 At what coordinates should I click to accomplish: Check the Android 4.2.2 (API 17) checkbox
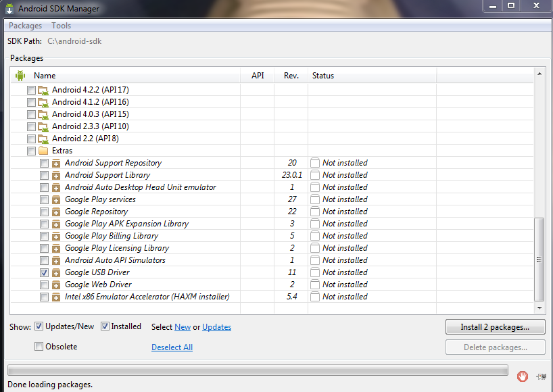(x=31, y=91)
